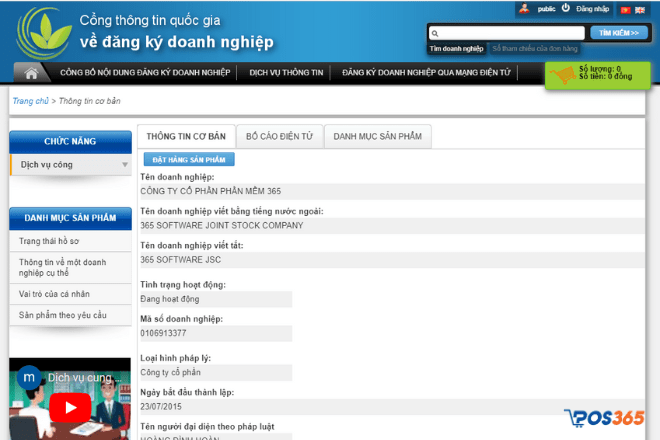Click the Chức năng sidebar header
The image size is (660, 440).
pyautogui.click(x=70, y=141)
